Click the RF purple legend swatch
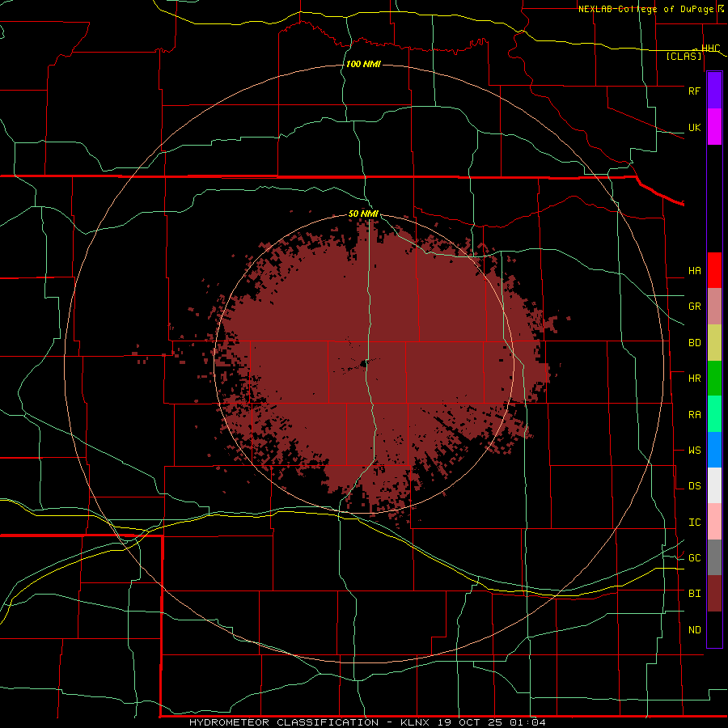 714,91
